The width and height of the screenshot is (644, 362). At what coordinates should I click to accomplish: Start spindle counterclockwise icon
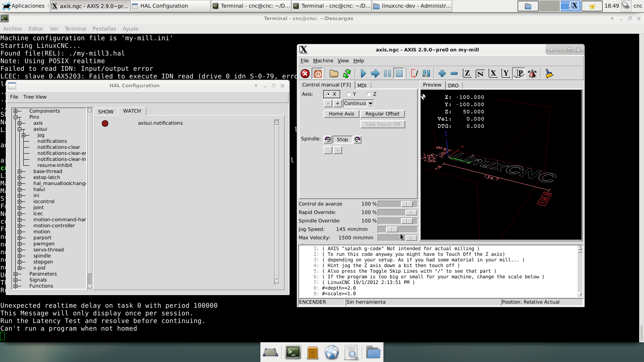pyautogui.click(x=328, y=140)
